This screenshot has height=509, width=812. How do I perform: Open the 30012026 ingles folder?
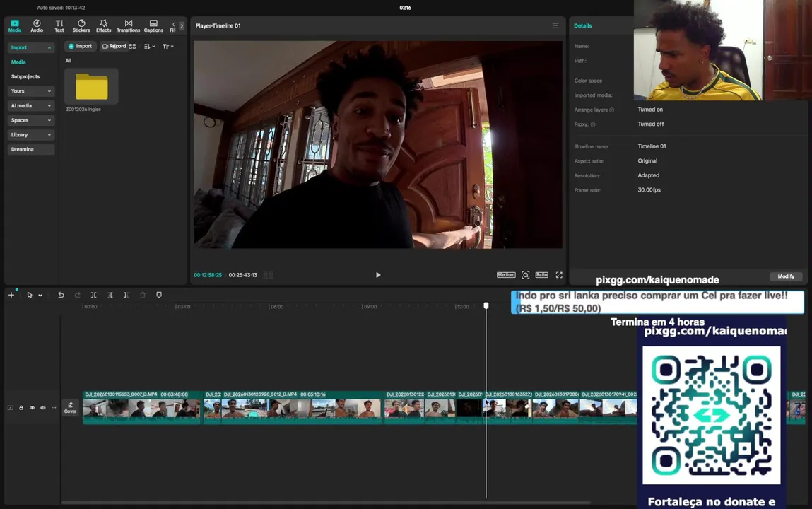92,86
